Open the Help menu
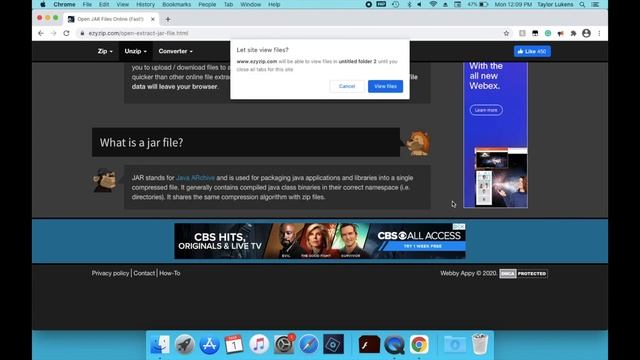The image size is (640, 360). (274, 4)
